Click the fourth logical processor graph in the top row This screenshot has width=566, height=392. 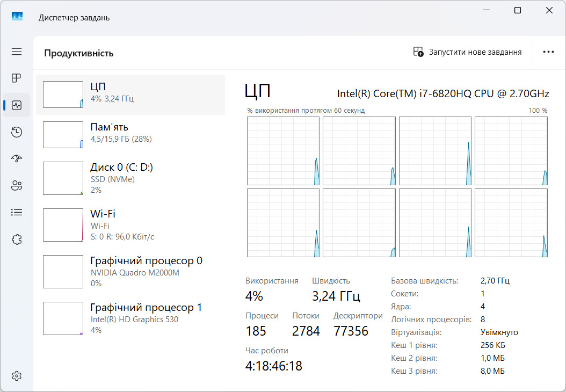click(511, 151)
